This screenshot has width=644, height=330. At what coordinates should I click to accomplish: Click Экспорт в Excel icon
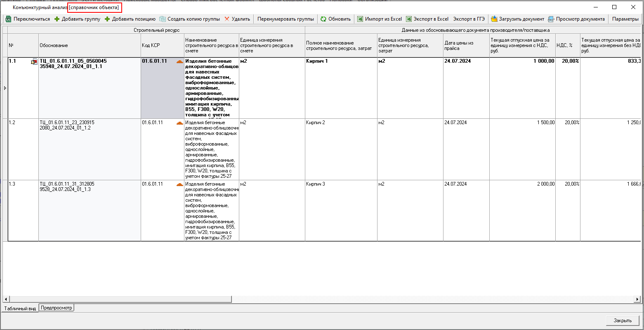click(409, 19)
